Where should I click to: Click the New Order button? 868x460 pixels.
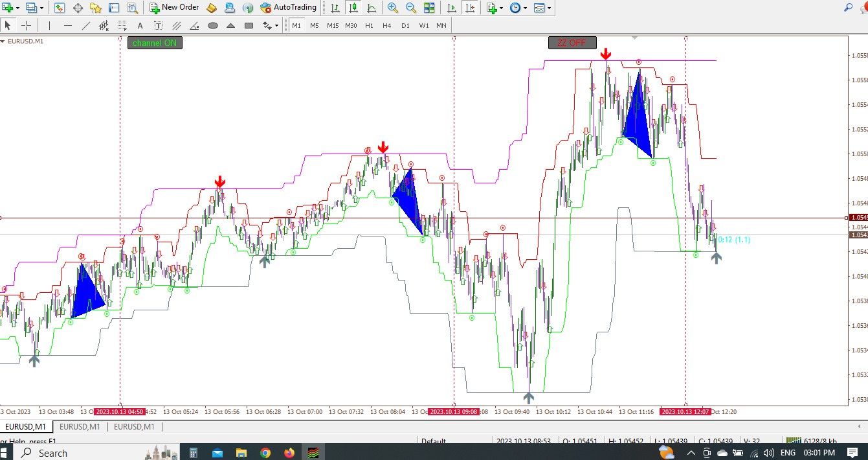pos(174,8)
